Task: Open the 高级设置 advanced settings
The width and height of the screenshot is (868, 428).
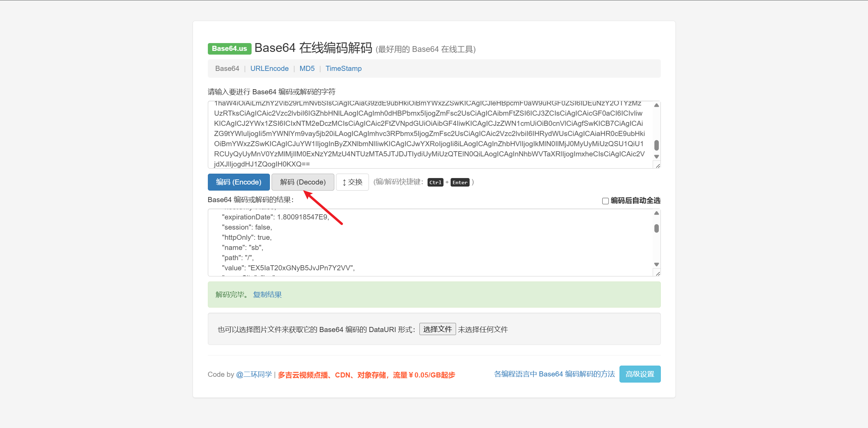Action: pos(639,374)
